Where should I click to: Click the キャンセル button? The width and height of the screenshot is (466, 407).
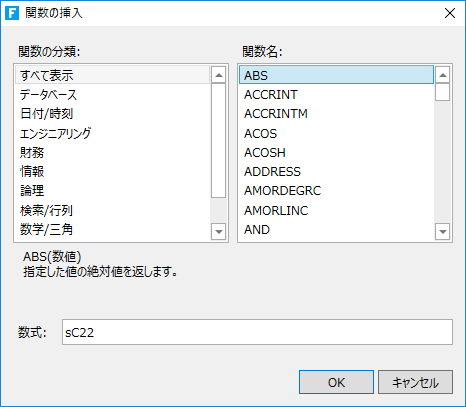415,382
